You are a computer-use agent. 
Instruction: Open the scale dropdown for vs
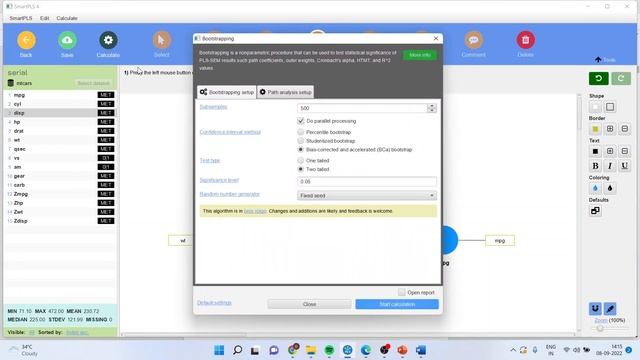tap(106, 158)
